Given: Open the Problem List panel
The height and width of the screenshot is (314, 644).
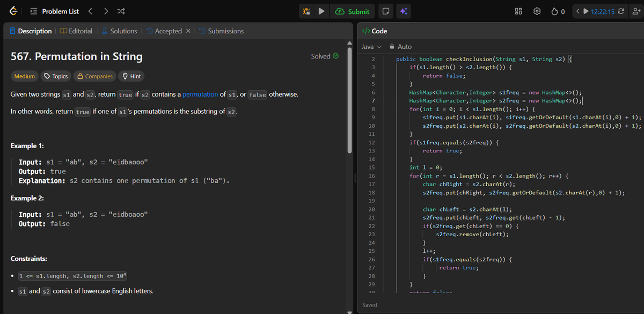Looking at the screenshot, I should coord(54,11).
